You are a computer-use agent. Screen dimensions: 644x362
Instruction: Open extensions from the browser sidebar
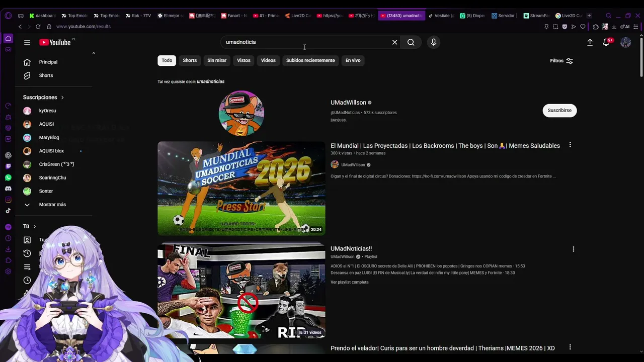8,260
